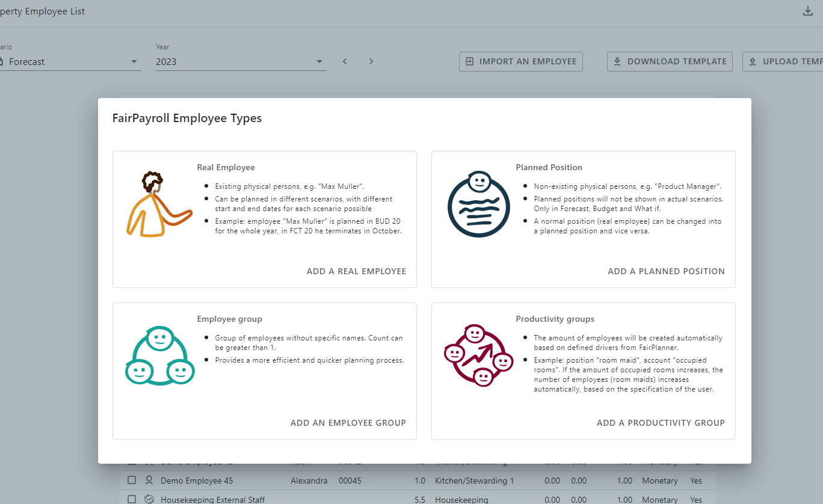Click the 5.5 count cell for Housekeeping
This screenshot has width=823, height=504.
419,499
